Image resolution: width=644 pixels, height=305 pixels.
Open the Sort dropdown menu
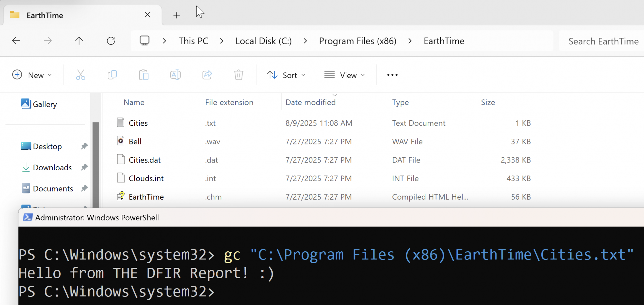[x=286, y=75]
